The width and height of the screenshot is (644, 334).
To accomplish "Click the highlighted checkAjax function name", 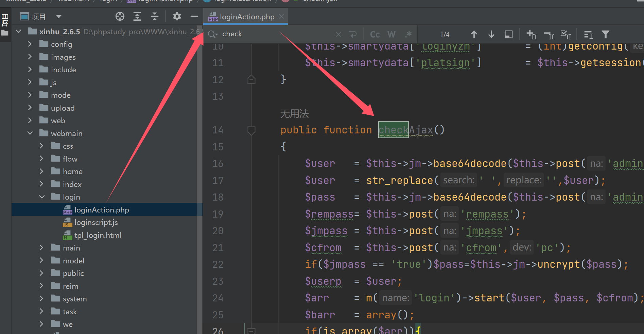I will tap(406, 130).
